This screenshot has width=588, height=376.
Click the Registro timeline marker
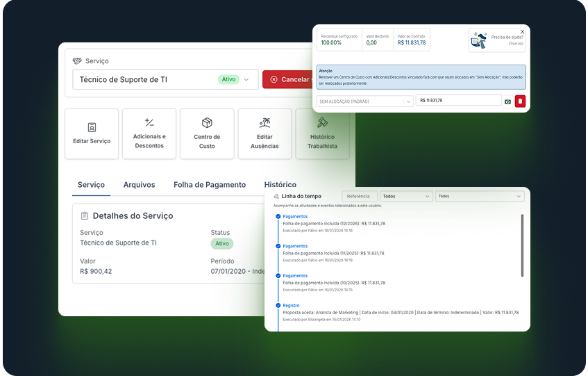278,305
